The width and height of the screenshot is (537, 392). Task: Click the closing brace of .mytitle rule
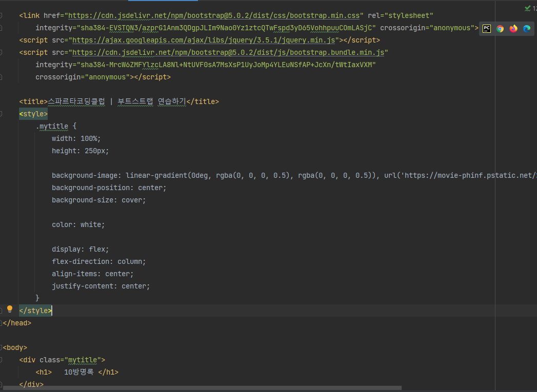(37, 298)
